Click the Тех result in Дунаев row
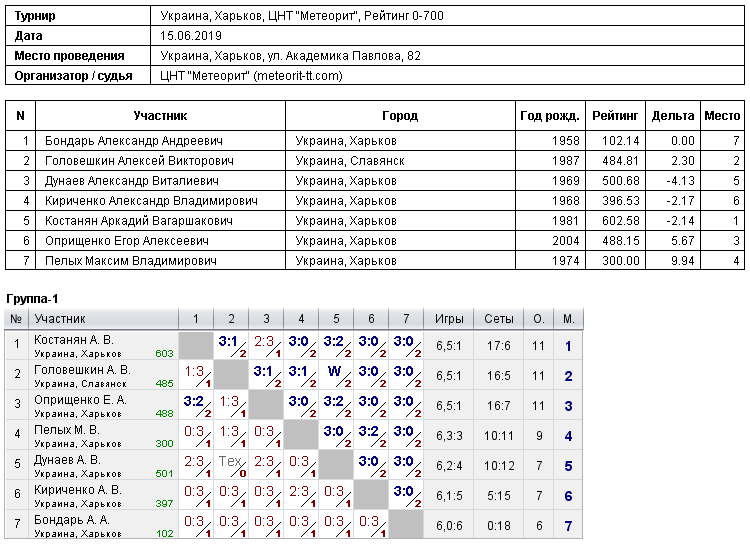This screenshot has height=544, width=750. 231,465
